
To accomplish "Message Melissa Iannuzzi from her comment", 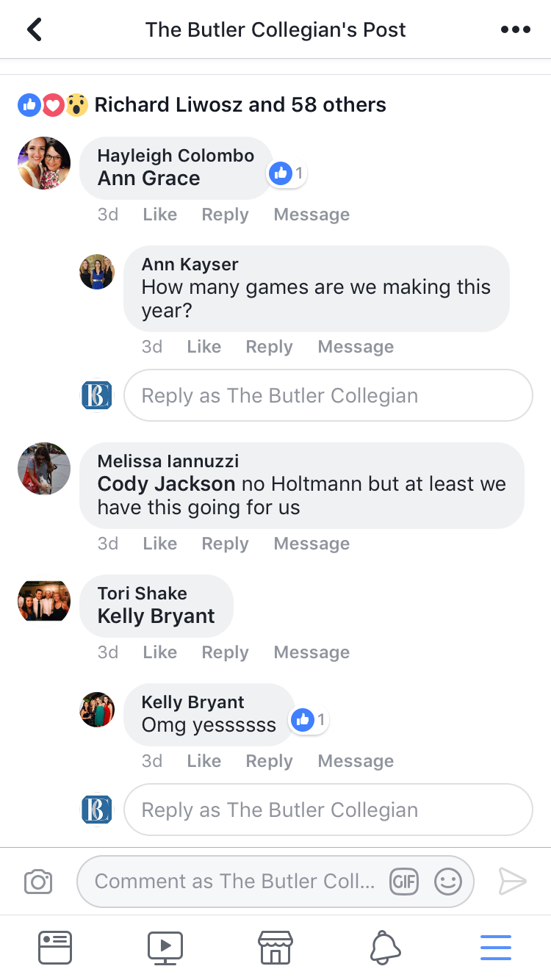I will [311, 544].
